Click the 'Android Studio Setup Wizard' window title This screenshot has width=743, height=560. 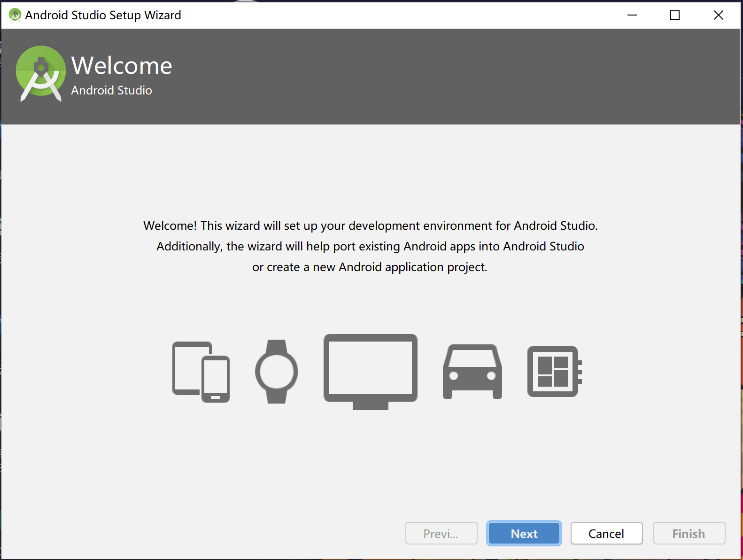[x=103, y=15]
